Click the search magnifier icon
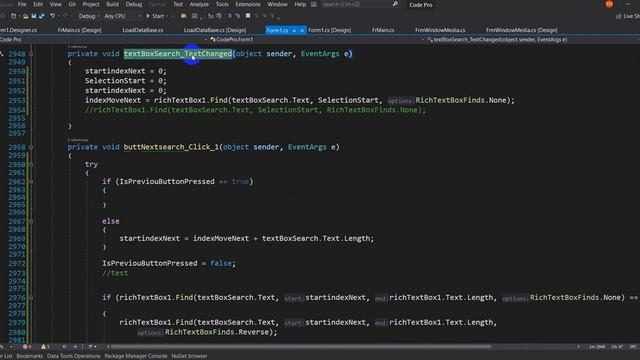Viewport: 640px width, 360px height. [x=395, y=4]
